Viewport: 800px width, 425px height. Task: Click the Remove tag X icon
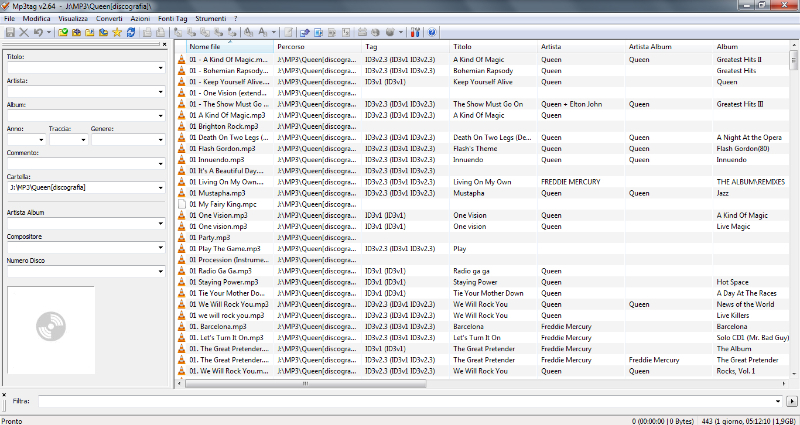tap(24, 33)
